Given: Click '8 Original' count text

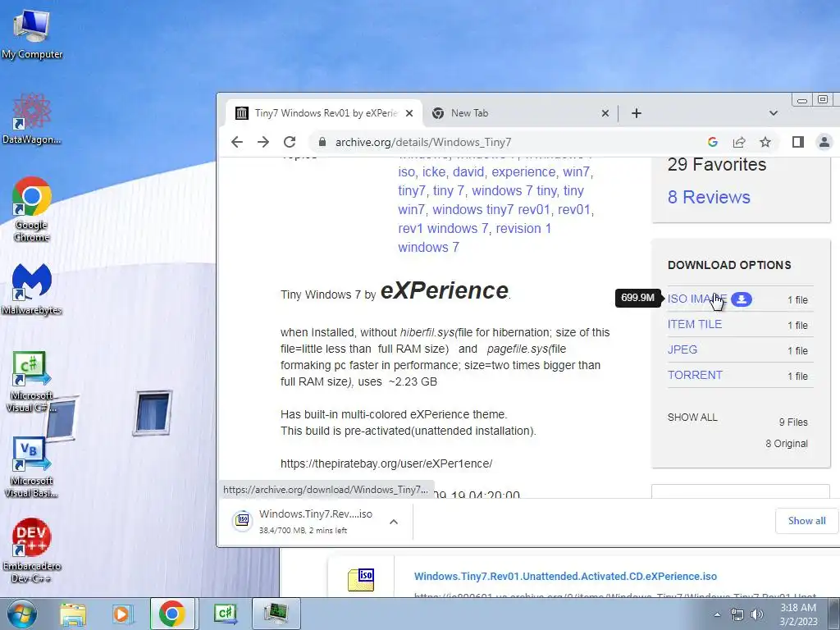Looking at the screenshot, I should (x=787, y=444).
